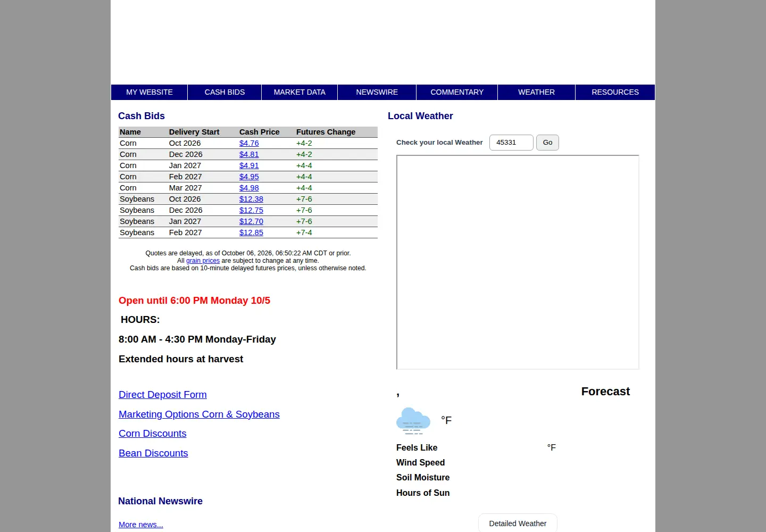
Task: Open the COMMENTARY menu
Action: pyautogui.click(x=457, y=92)
